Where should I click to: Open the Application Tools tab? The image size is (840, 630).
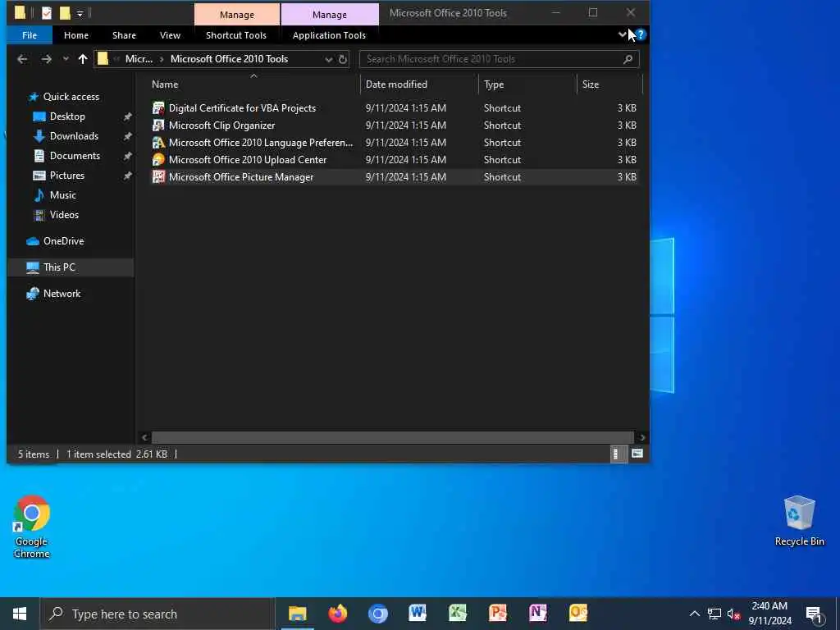tap(329, 35)
